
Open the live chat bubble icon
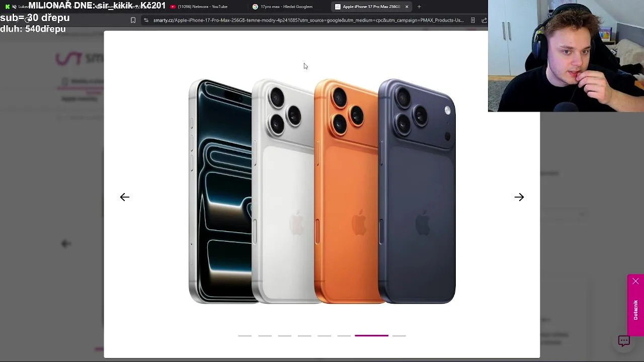point(624,341)
